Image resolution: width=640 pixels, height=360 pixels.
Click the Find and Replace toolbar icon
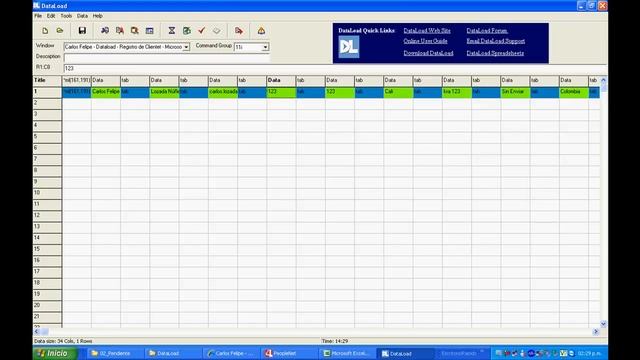[x=120, y=31]
